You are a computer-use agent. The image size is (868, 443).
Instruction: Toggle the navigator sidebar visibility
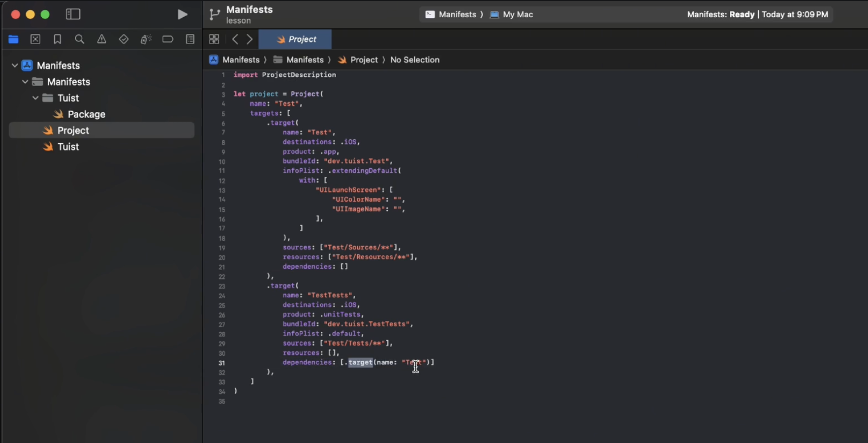(x=73, y=14)
